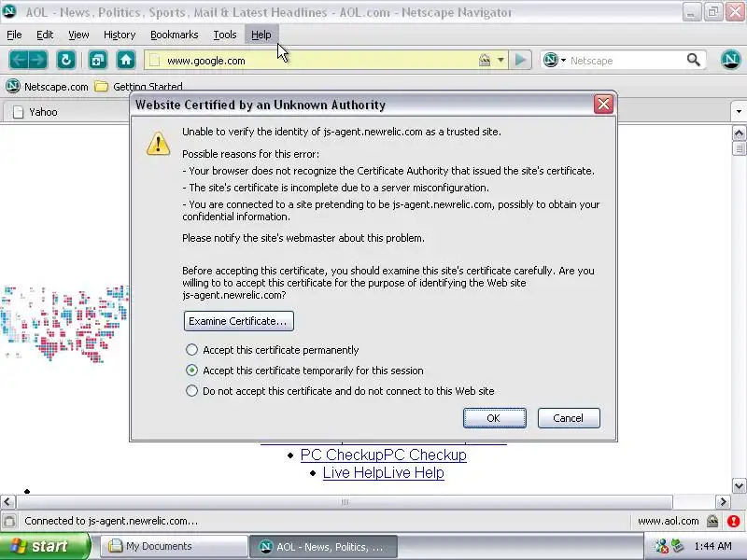The width and height of the screenshot is (747, 560).
Task: Click the network tray icon with red X
Action: point(660,546)
